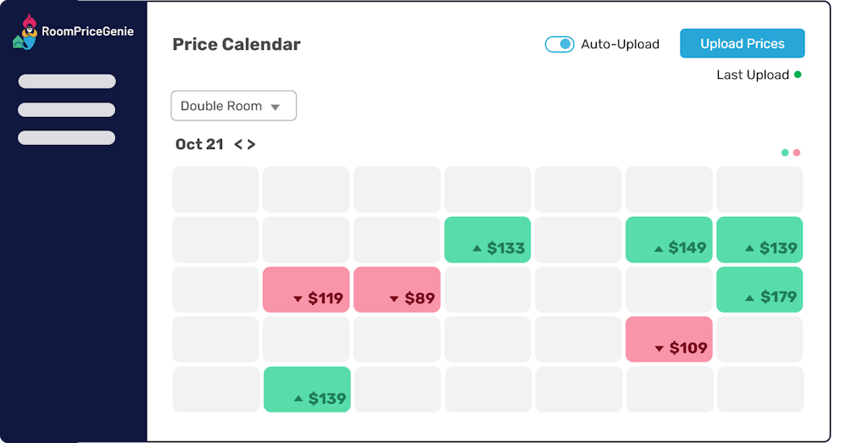
Task: Go to next month with right chevron
Action: [x=251, y=145]
